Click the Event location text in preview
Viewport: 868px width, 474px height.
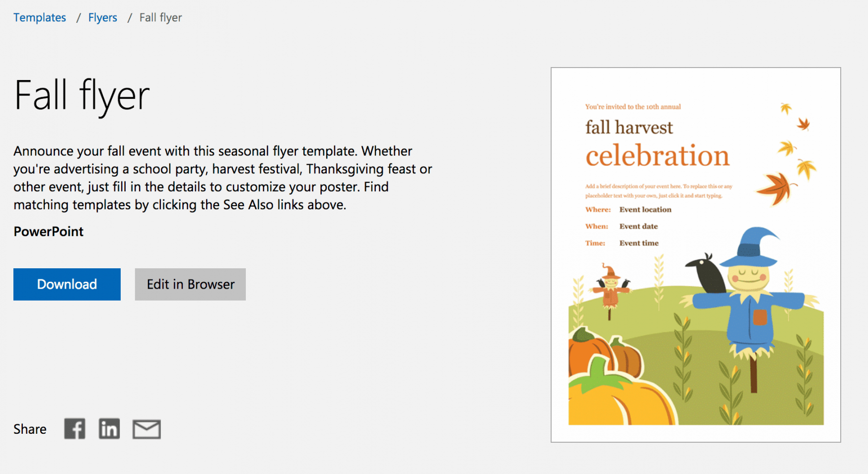pyautogui.click(x=645, y=210)
